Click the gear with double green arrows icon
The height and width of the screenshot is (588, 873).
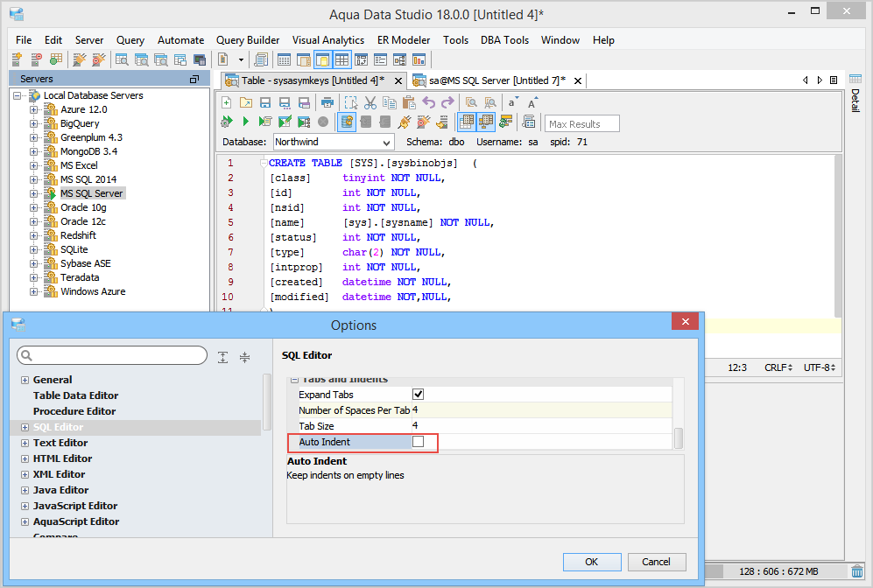[x=227, y=122]
